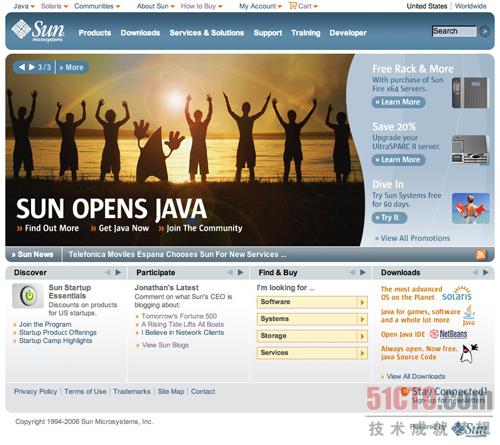500x445 pixels.
Task: Go to previous Find & Buy panel
Action: pos(352,272)
